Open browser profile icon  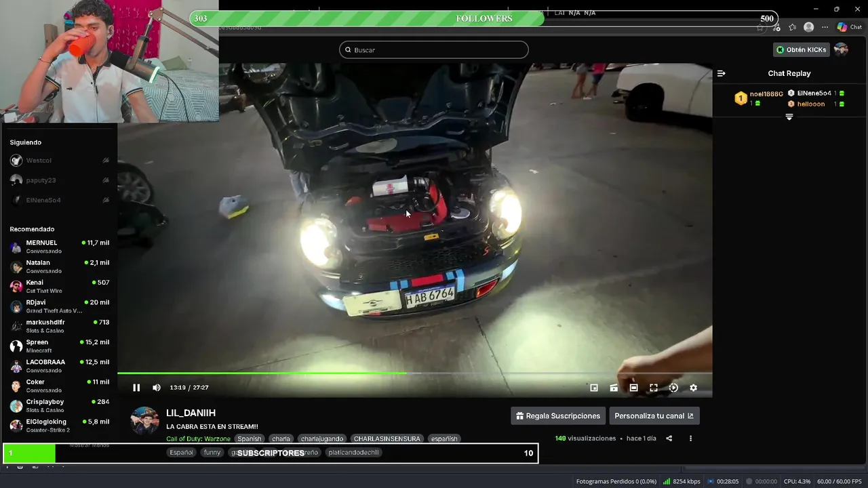click(808, 27)
